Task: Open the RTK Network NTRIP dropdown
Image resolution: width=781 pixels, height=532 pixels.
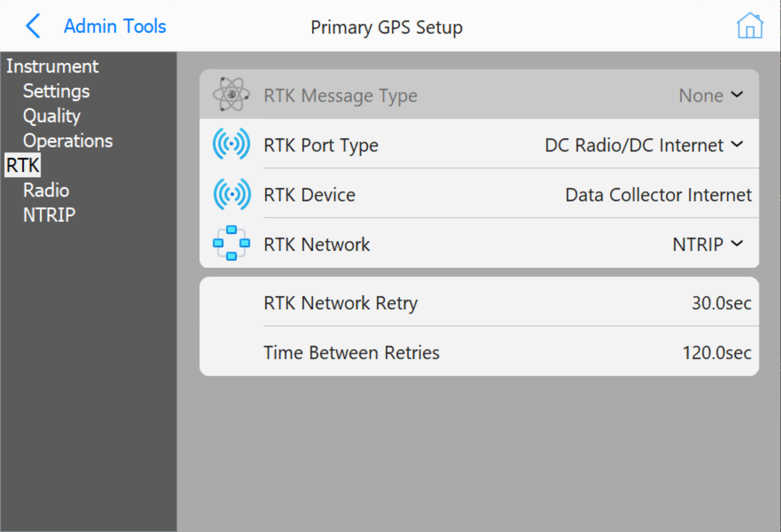Action: point(707,244)
